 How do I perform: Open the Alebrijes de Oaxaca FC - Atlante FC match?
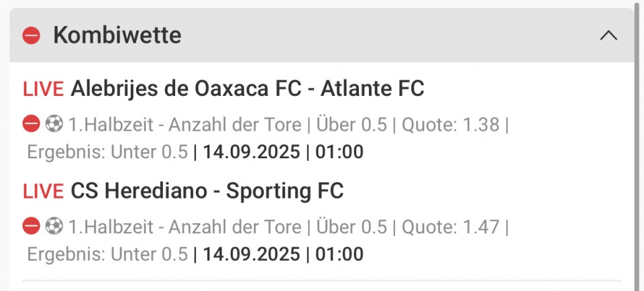pyautogui.click(x=248, y=89)
